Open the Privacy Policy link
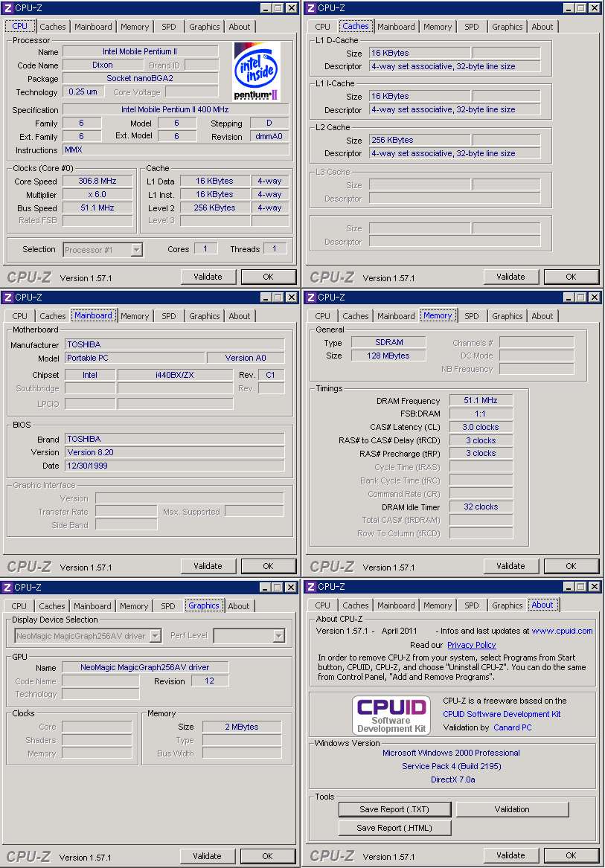Image resolution: width=605 pixels, height=868 pixels. (x=472, y=645)
